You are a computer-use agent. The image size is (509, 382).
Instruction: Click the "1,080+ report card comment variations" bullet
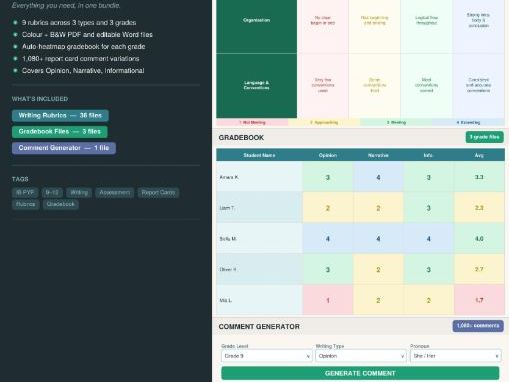(81, 59)
